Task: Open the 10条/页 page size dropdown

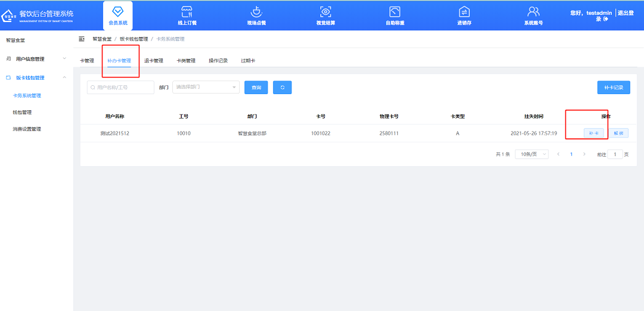Action: pyautogui.click(x=531, y=154)
